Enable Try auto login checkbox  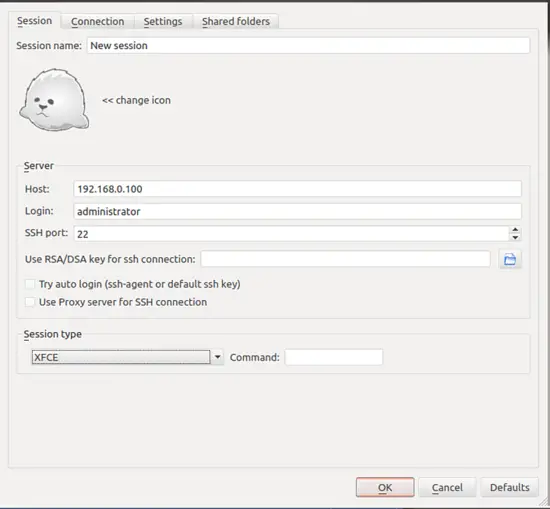click(30, 284)
